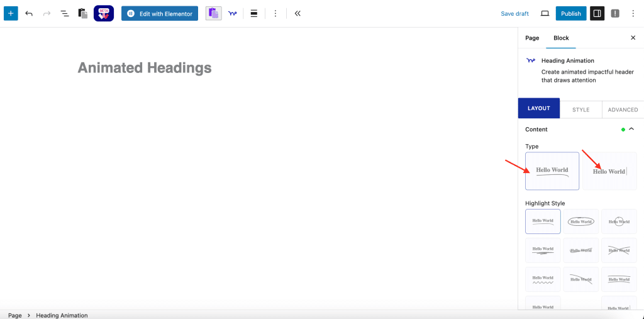Open the document overview list

tap(65, 14)
